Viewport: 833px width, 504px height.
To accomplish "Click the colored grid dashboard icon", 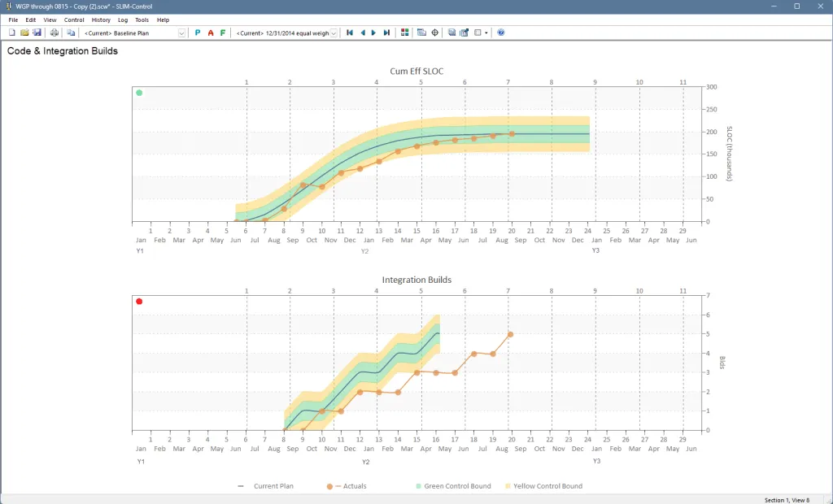I will point(405,33).
